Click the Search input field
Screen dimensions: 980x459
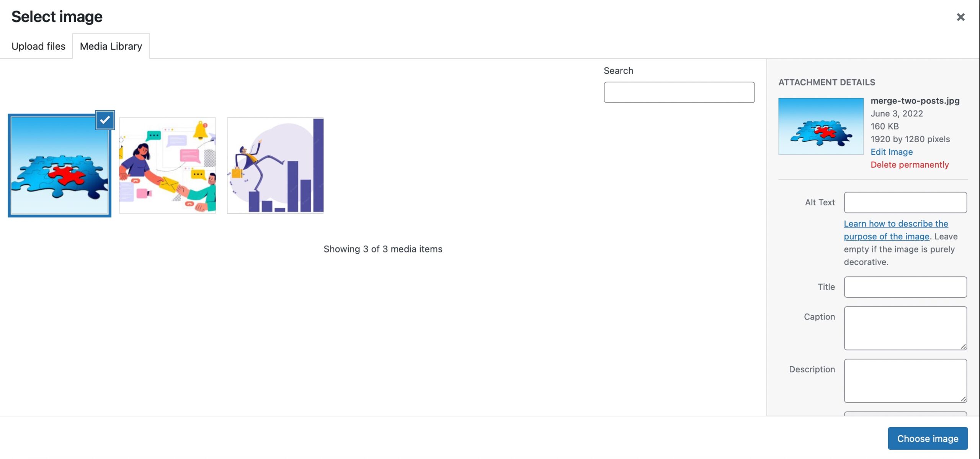coord(679,92)
